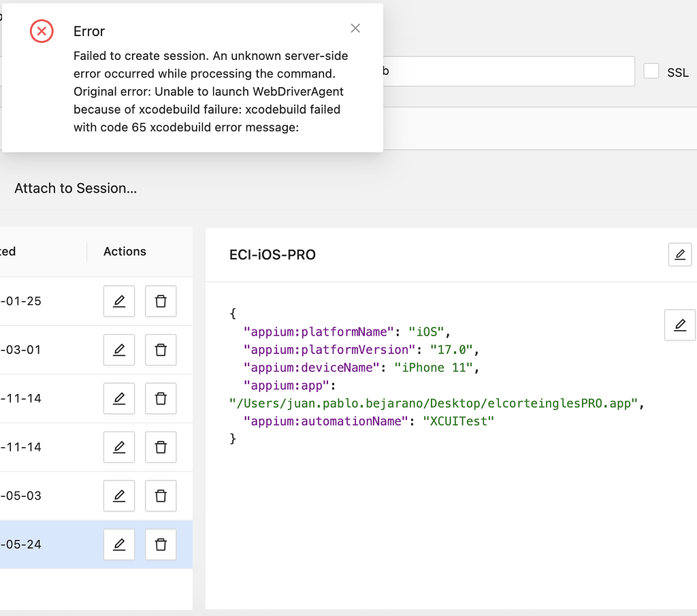Click the red error icon in dialog
The image size is (697, 616).
click(x=42, y=31)
